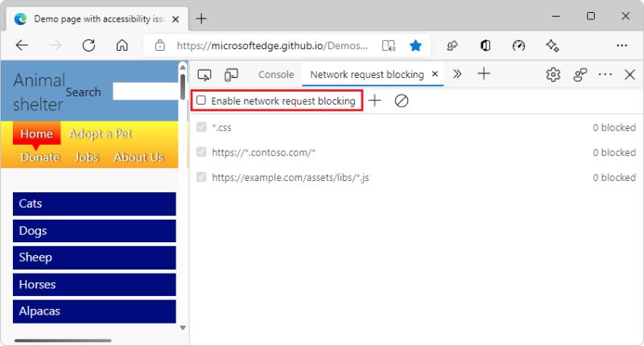Open the Sheep category
644x346 pixels.
(94, 257)
